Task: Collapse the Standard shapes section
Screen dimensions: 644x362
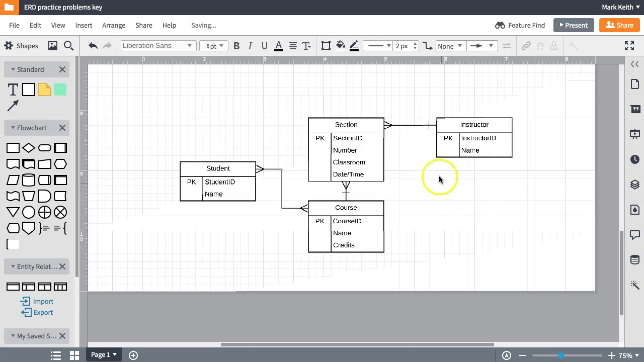Action: [27, 69]
